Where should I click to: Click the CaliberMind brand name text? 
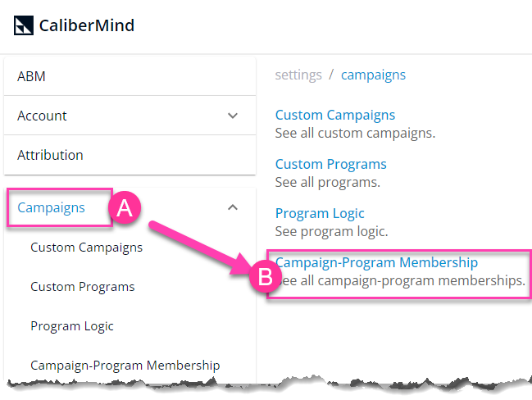tap(87, 25)
